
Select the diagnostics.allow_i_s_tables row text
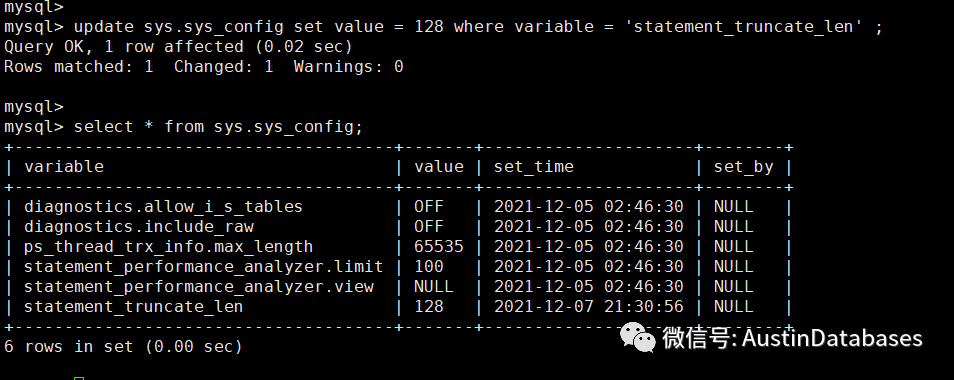point(163,207)
